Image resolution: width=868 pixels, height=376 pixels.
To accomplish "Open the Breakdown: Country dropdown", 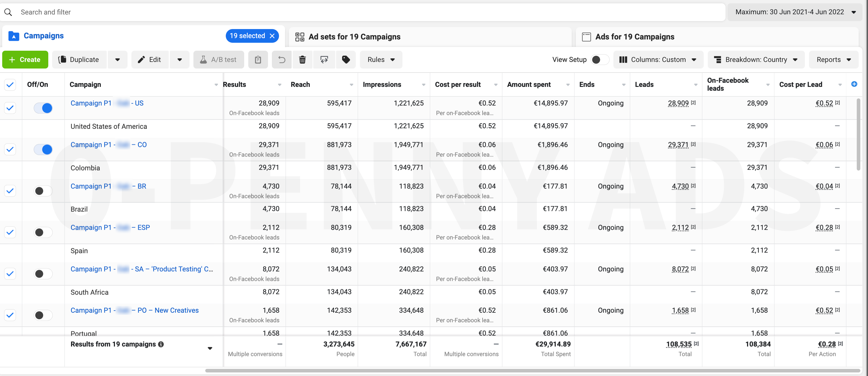I will click(756, 59).
